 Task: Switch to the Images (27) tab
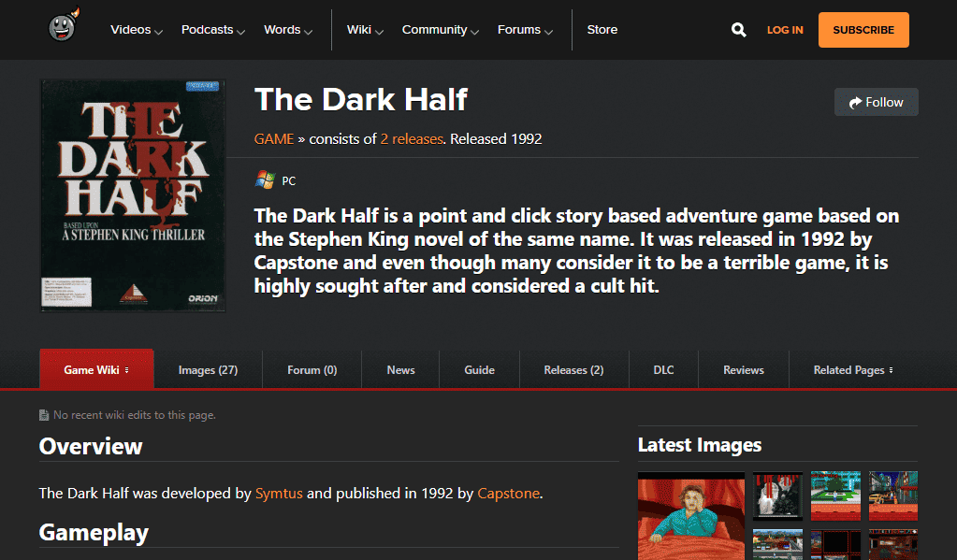(208, 370)
